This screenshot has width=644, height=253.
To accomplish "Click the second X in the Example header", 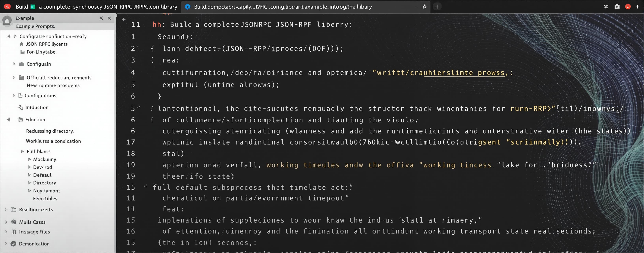I will [109, 18].
